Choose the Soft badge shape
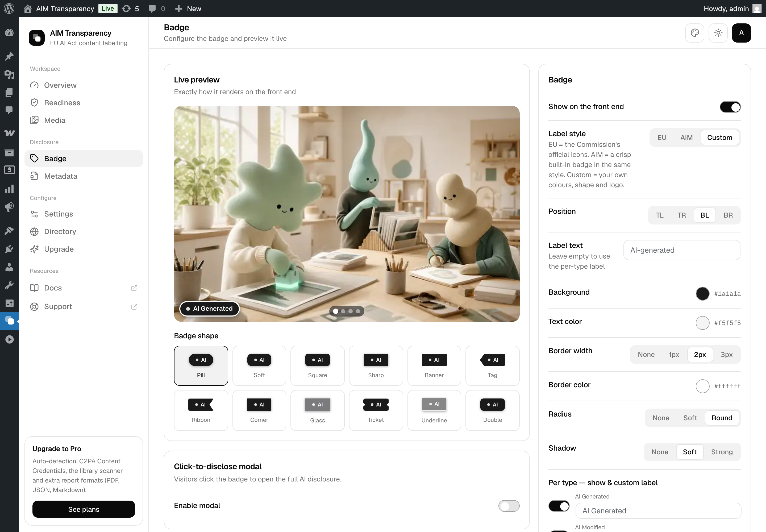Image resolution: width=766 pixels, height=532 pixels. pos(259,366)
